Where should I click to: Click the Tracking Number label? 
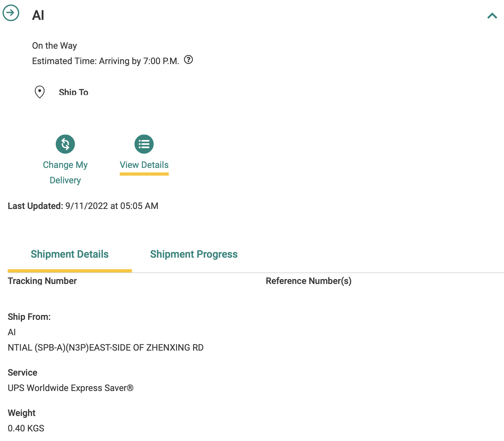[42, 281]
